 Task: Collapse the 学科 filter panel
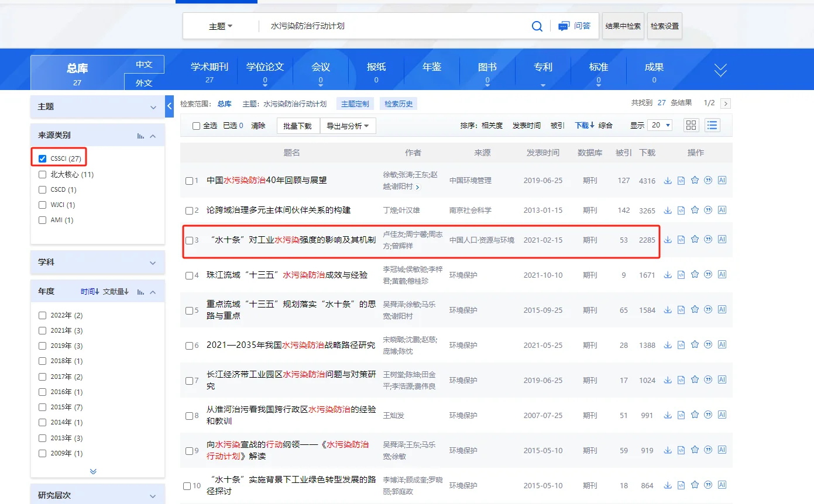154,263
